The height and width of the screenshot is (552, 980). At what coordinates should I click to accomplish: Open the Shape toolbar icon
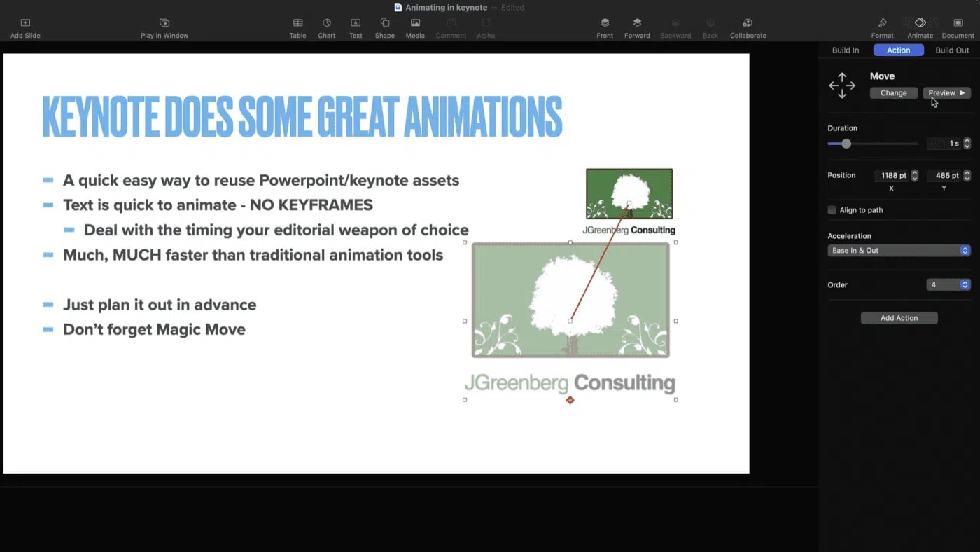[x=384, y=23]
